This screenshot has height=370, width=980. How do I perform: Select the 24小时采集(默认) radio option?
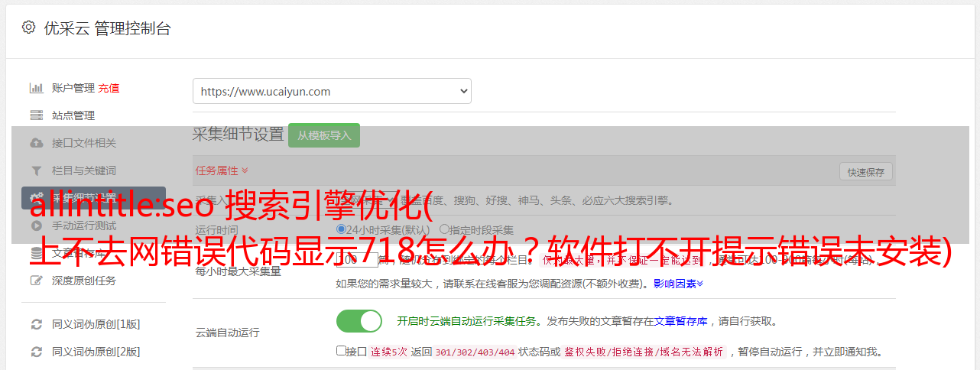pos(341,229)
